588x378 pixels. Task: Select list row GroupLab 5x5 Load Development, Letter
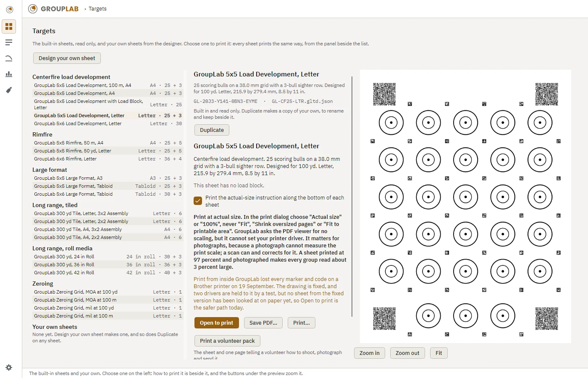[x=108, y=115]
